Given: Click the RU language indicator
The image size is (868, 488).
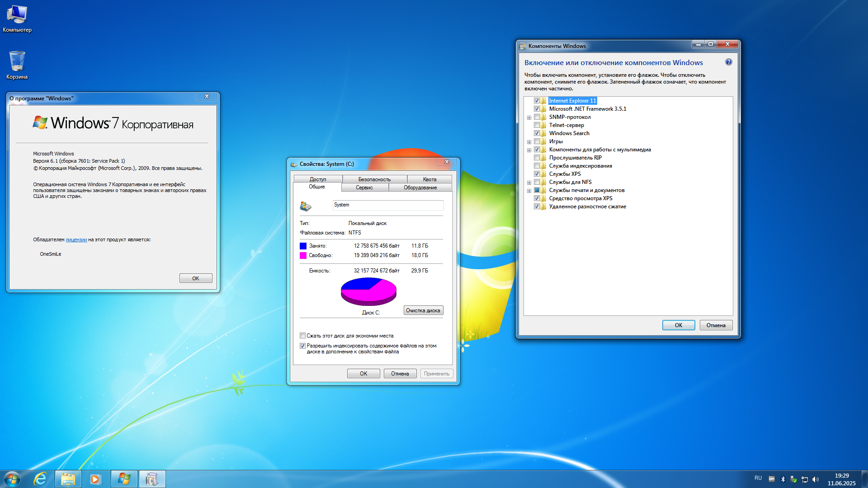Looking at the screenshot, I should [x=758, y=478].
